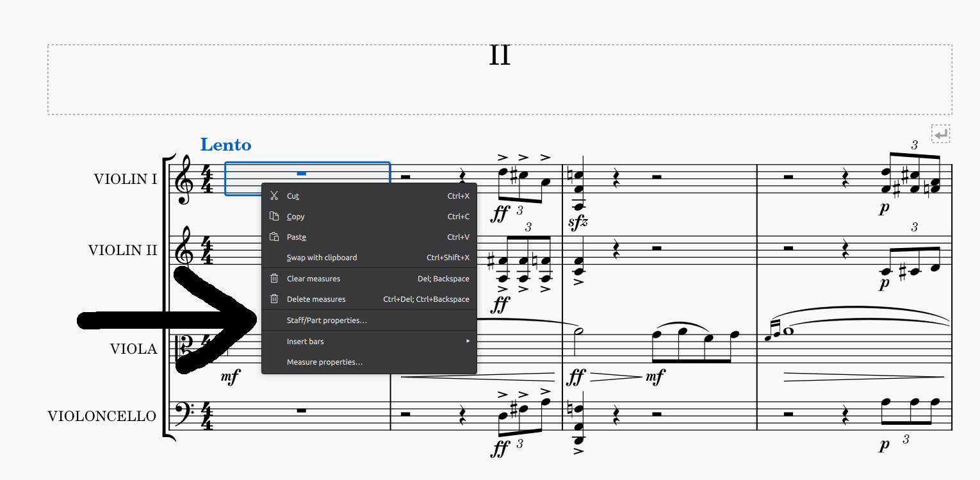This screenshot has height=480, width=980.
Task: Click the system break return icon
Action: [941, 134]
